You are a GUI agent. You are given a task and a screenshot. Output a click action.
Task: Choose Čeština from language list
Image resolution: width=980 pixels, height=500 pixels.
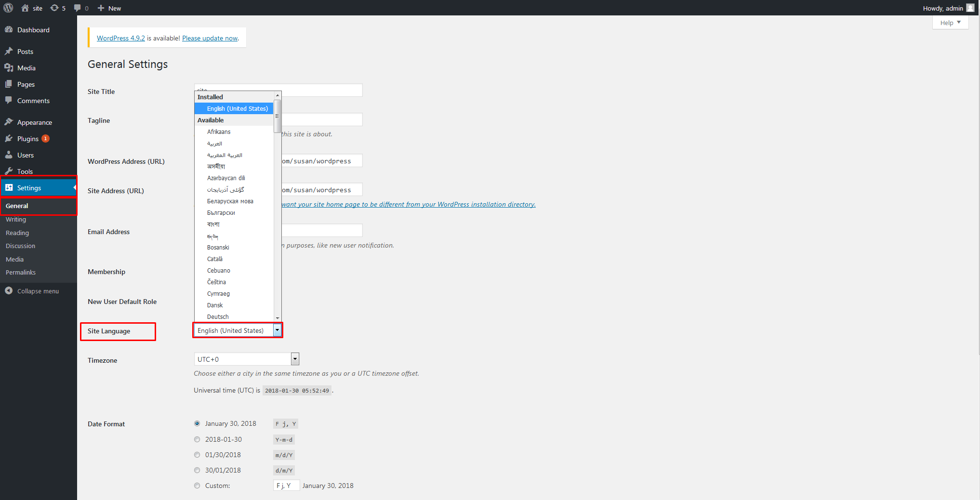click(234, 282)
